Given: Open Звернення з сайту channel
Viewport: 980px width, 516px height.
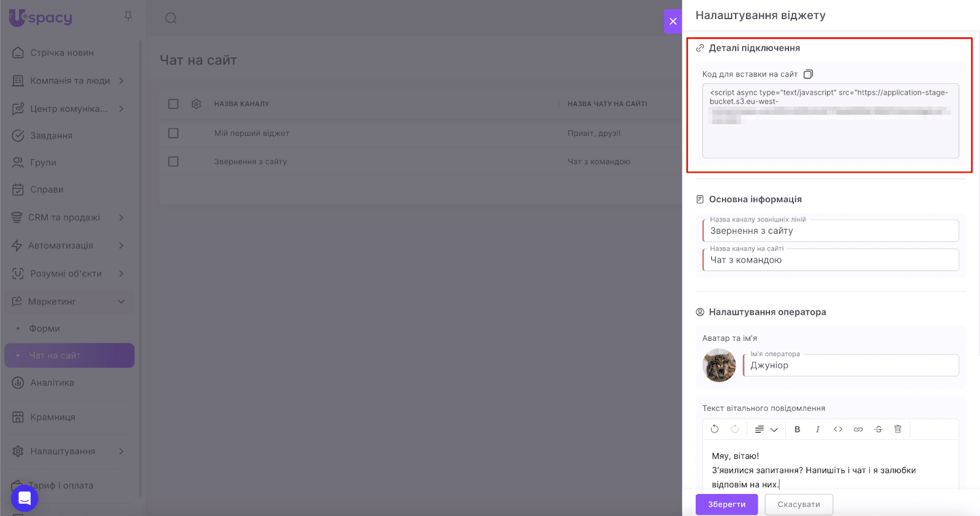Looking at the screenshot, I should coord(251,162).
